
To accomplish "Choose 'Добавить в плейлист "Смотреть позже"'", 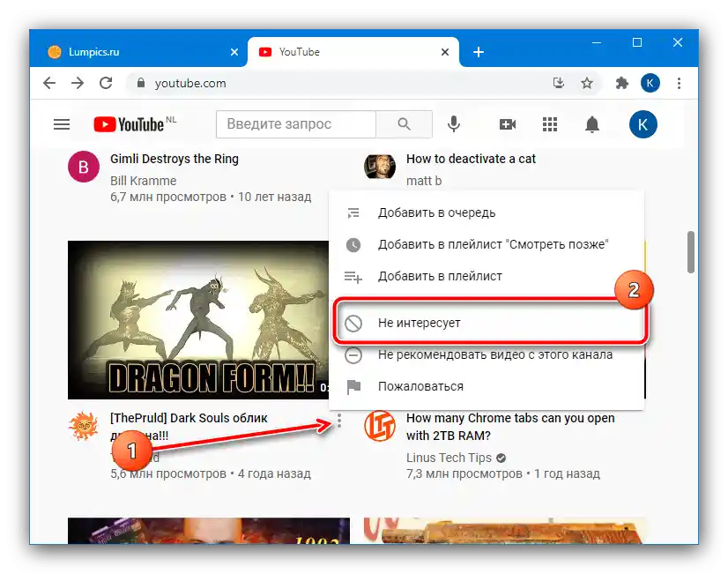I will point(487,244).
